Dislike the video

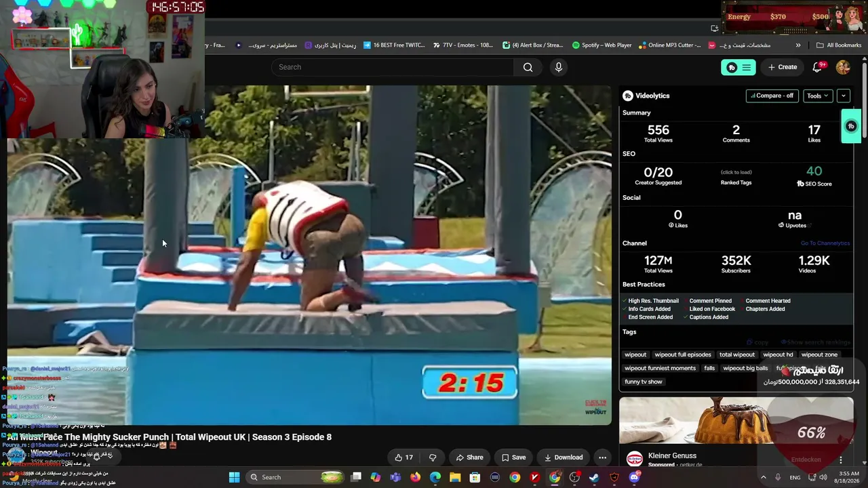click(x=433, y=457)
